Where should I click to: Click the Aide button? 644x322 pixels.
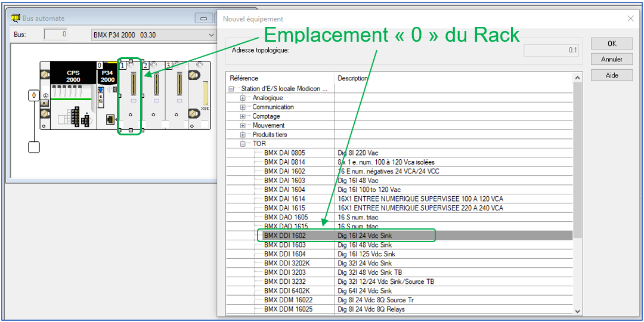(612, 76)
